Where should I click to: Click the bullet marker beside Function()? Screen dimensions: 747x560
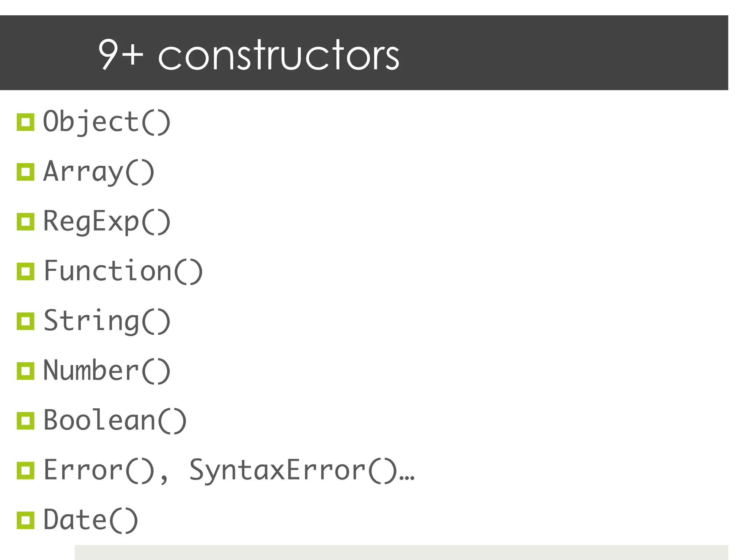point(26,271)
